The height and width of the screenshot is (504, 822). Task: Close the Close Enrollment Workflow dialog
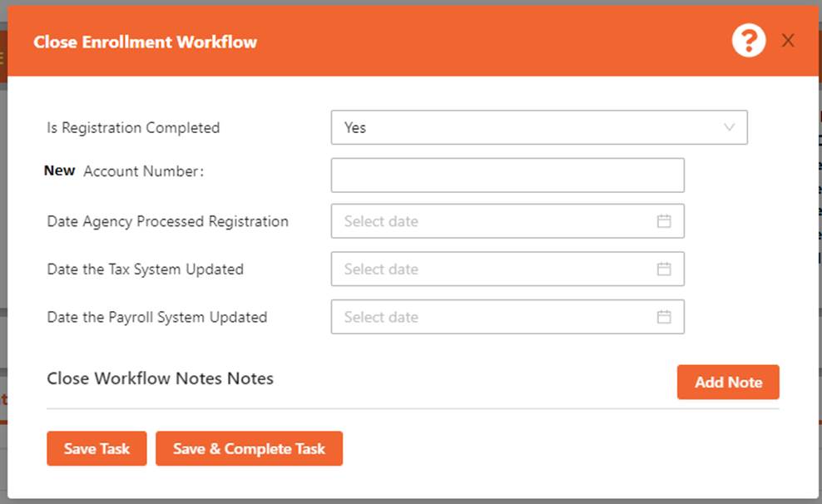click(788, 41)
